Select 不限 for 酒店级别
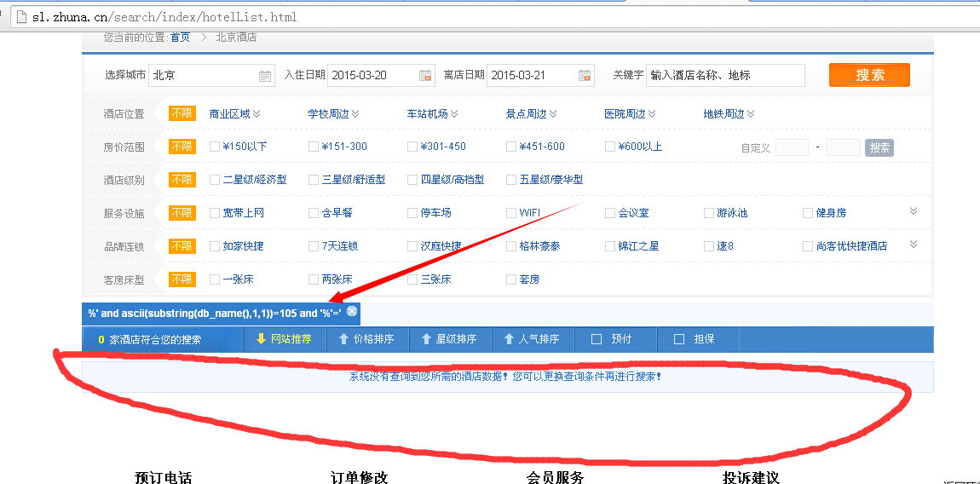The width and height of the screenshot is (980, 484). 182,180
